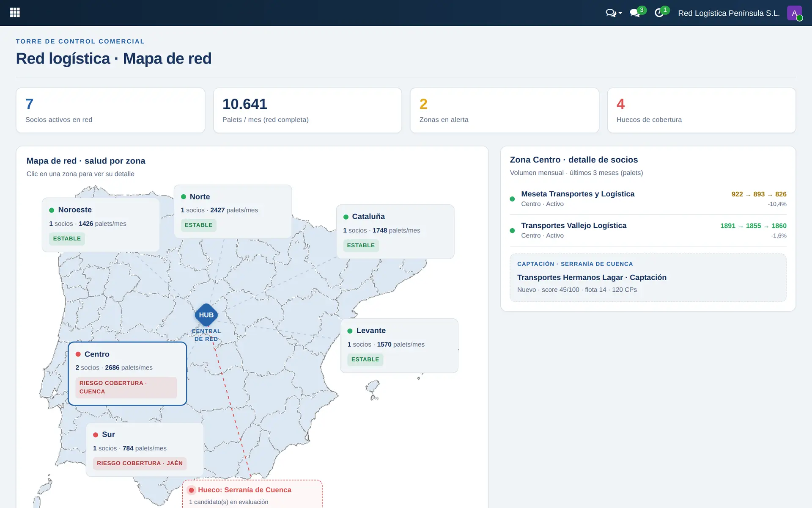
Task: Open activities clock icon with 1 badge
Action: [x=661, y=12]
